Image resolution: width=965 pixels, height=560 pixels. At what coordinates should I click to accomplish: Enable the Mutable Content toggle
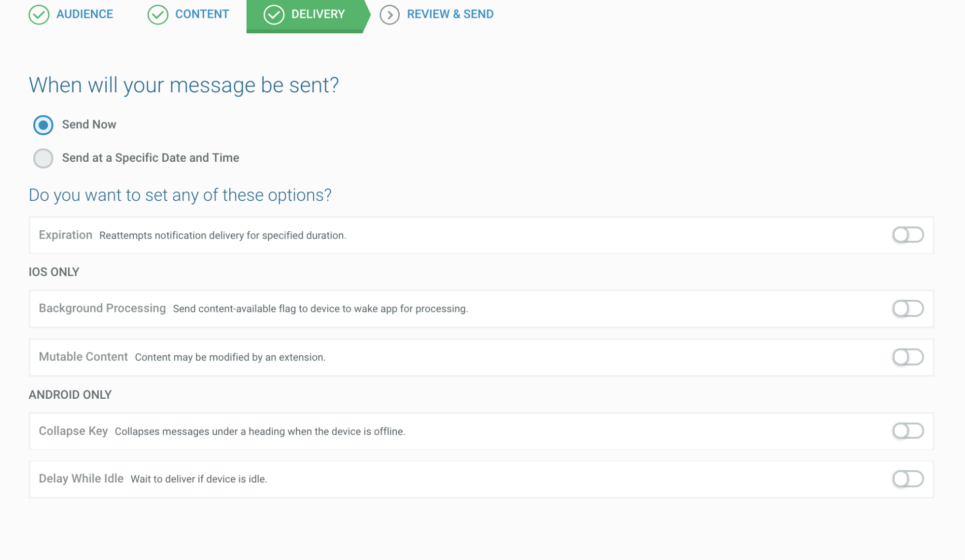(909, 357)
